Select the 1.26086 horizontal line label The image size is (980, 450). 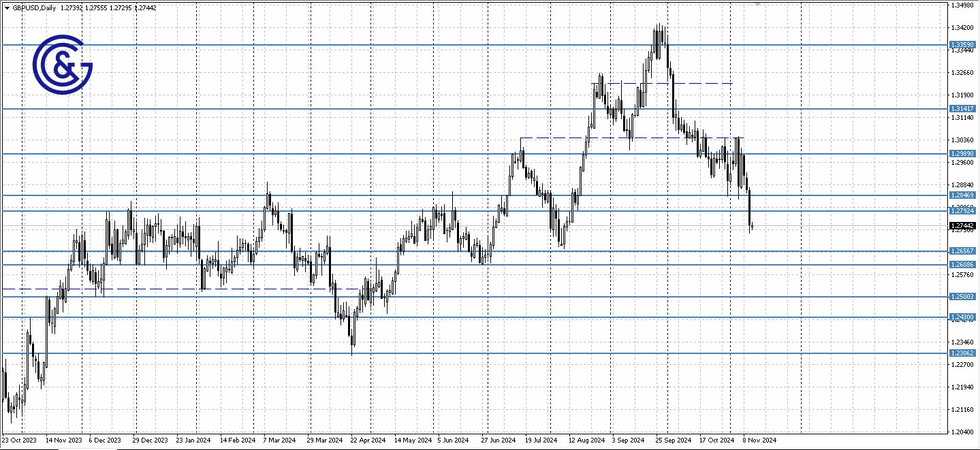click(x=962, y=263)
